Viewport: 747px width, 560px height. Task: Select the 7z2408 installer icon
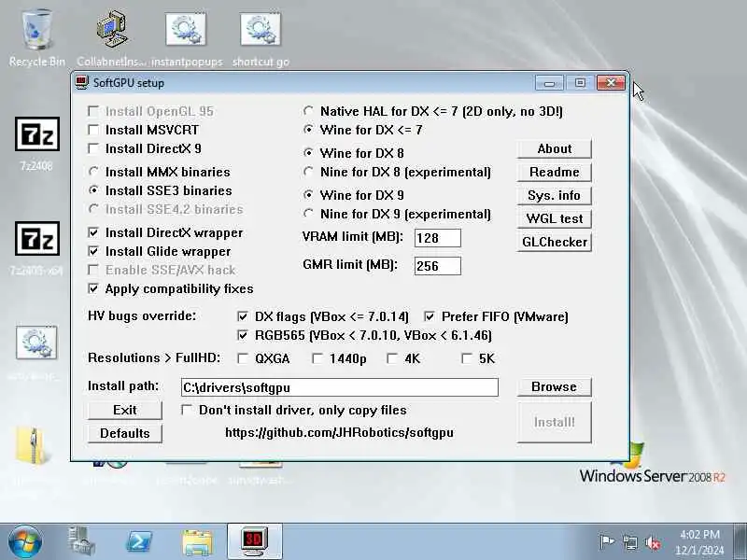point(36,143)
